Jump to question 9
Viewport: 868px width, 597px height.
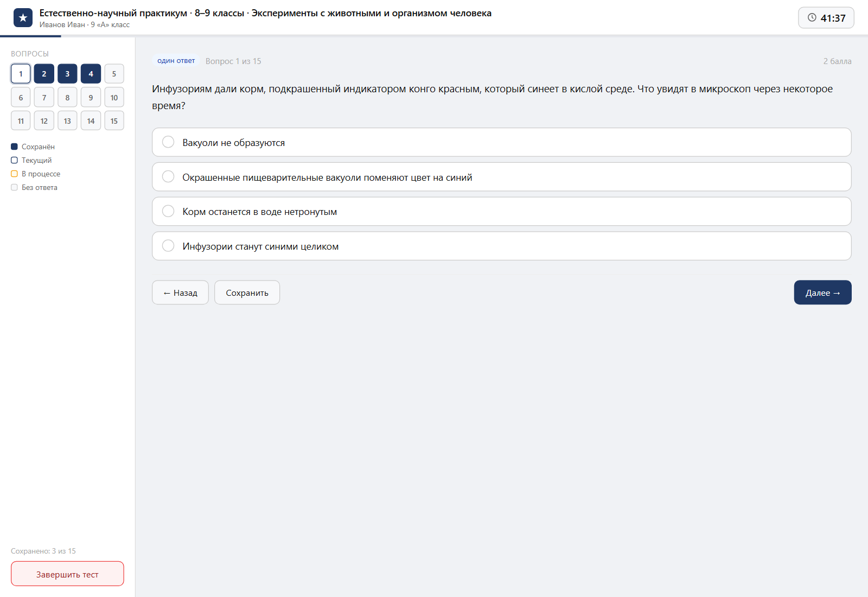(x=91, y=98)
